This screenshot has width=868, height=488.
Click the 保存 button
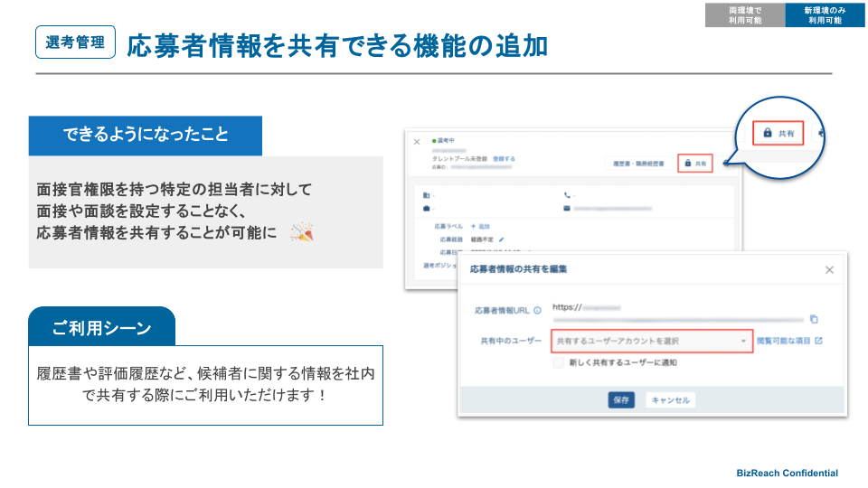(621, 400)
